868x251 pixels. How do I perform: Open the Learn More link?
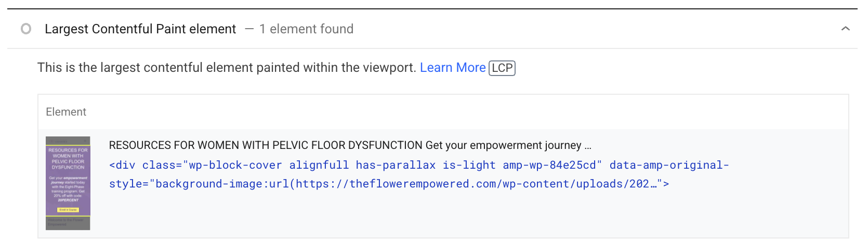point(453,68)
